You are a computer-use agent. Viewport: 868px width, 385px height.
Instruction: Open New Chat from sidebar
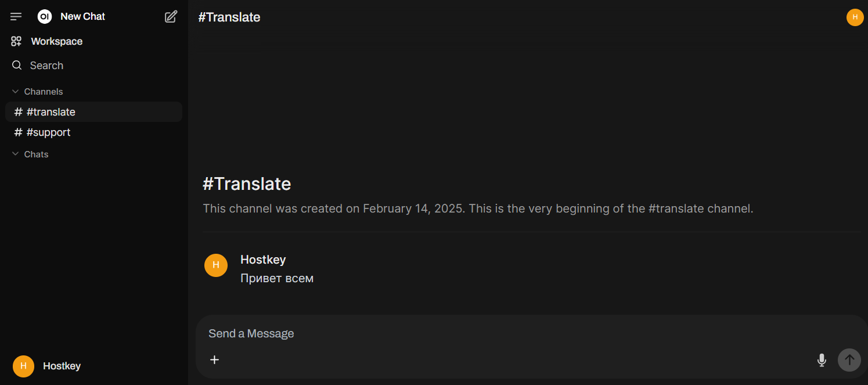click(82, 17)
